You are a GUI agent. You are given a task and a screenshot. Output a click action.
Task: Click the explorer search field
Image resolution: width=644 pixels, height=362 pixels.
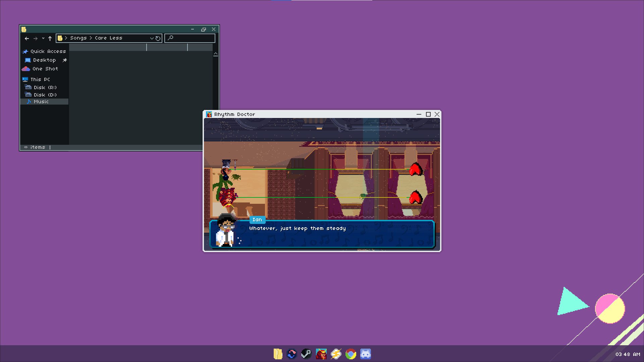pyautogui.click(x=190, y=38)
